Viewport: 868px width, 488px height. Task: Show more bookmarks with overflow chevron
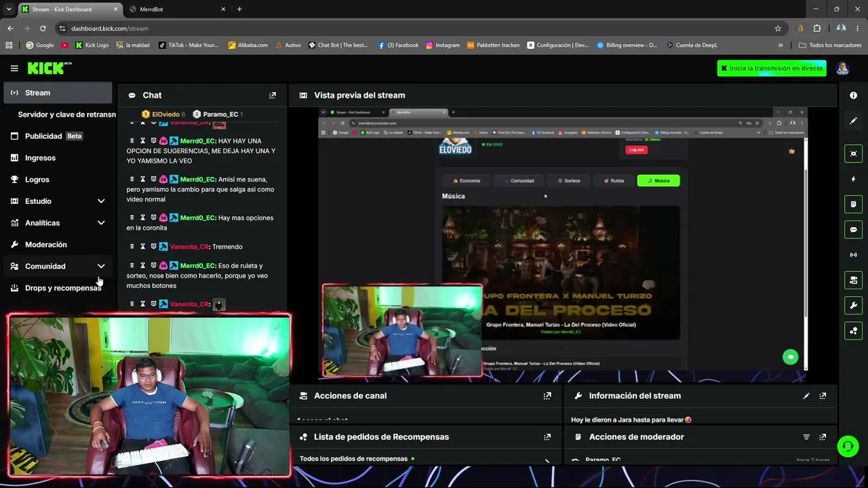tap(781, 45)
